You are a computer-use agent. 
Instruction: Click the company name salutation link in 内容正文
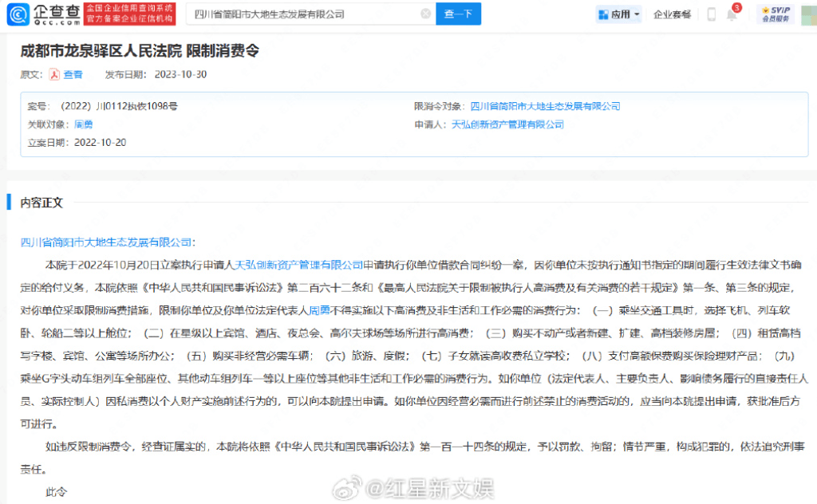click(x=106, y=242)
